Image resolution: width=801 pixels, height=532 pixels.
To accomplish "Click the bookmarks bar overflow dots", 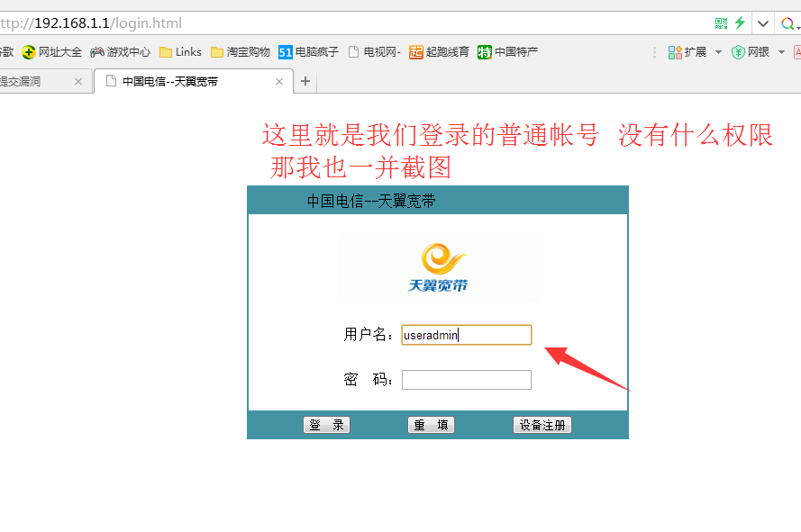I will 654,52.
